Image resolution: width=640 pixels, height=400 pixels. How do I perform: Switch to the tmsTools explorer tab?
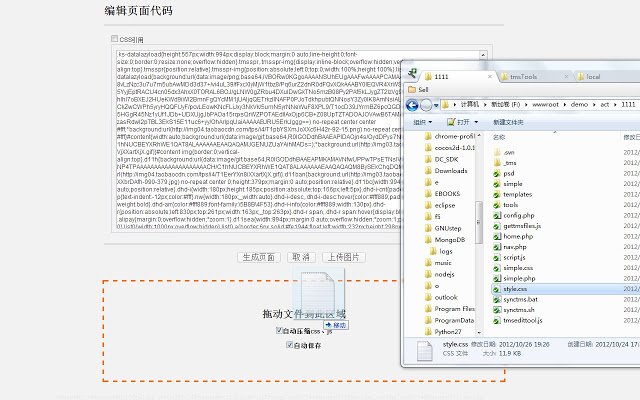(524, 77)
